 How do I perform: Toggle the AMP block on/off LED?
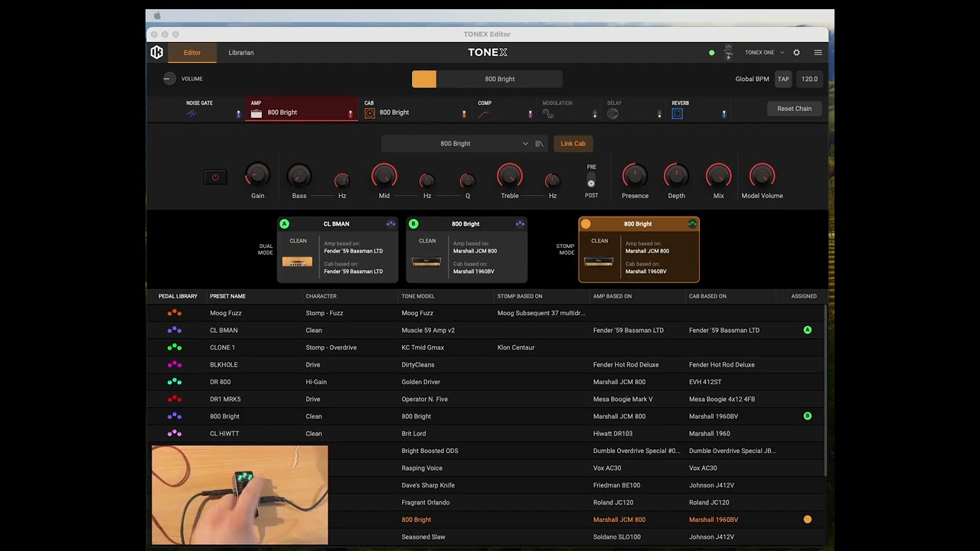[x=351, y=114]
